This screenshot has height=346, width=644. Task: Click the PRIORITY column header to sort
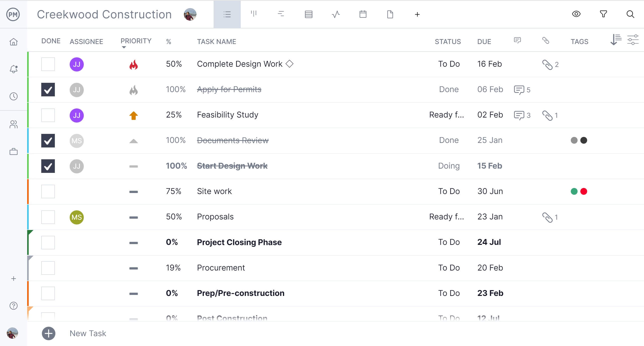(x=136, y=41)
